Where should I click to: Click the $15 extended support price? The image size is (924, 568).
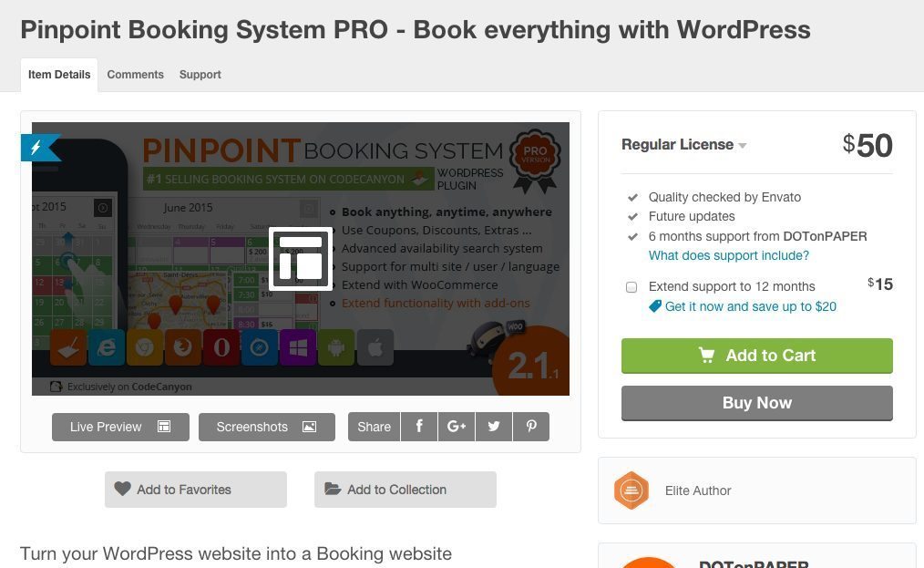[x=879, y=284]
